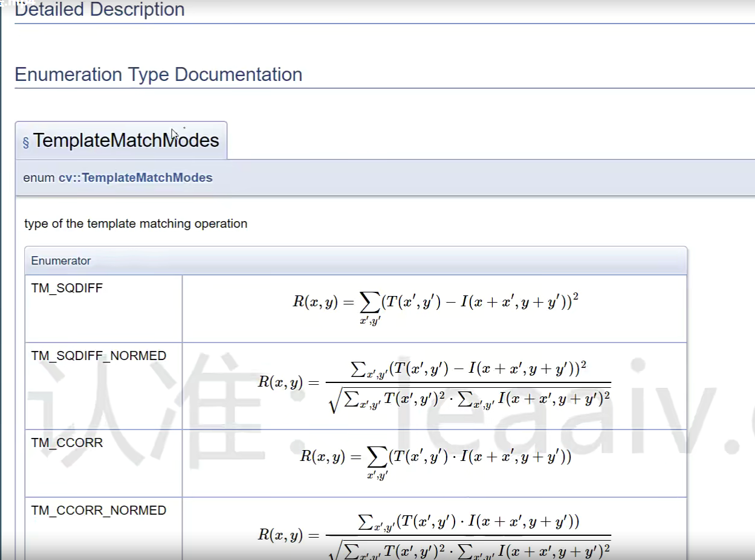This screenshot has width=755, height=560.
Task: Click the 'enum' keyword before cv::TemplateMatchModes
Action: pos(39,178)
